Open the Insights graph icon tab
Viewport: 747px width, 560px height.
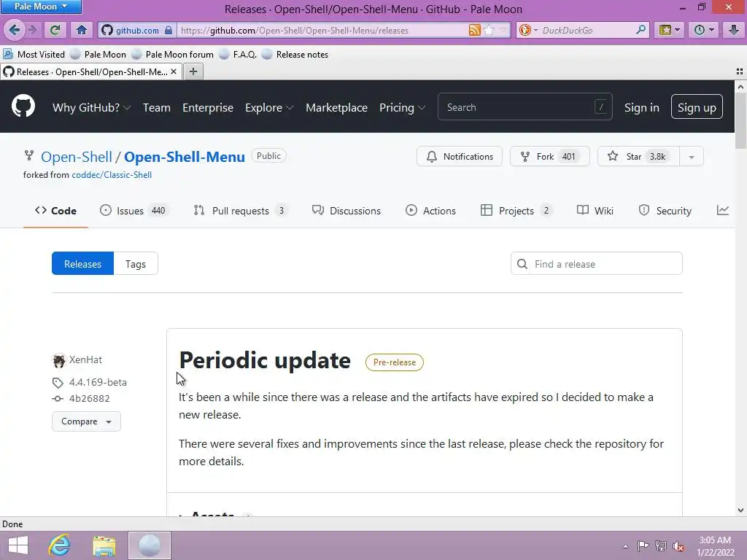[x=723, y=211]
